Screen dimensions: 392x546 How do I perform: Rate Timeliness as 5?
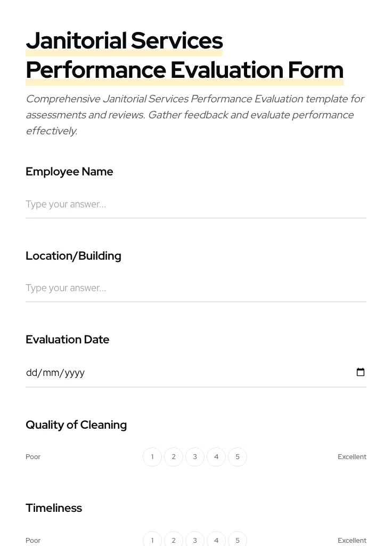pyautogui.click(x=238, y=540)
